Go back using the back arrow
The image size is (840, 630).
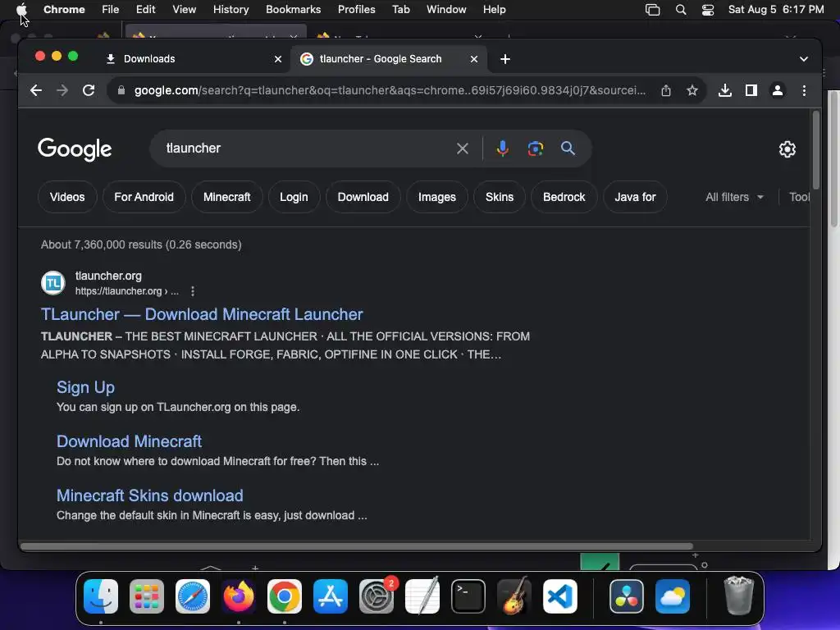(36, 90)
